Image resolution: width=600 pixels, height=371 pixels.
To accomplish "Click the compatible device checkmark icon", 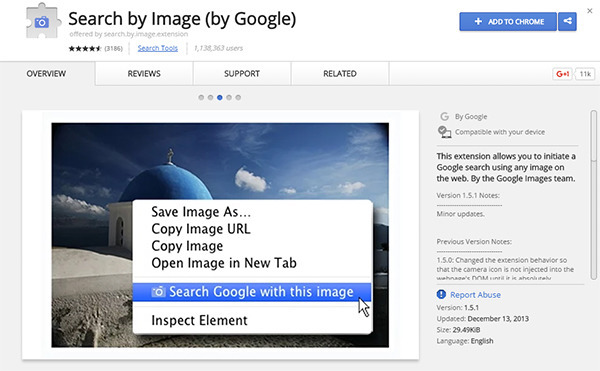I will point(444,132).
